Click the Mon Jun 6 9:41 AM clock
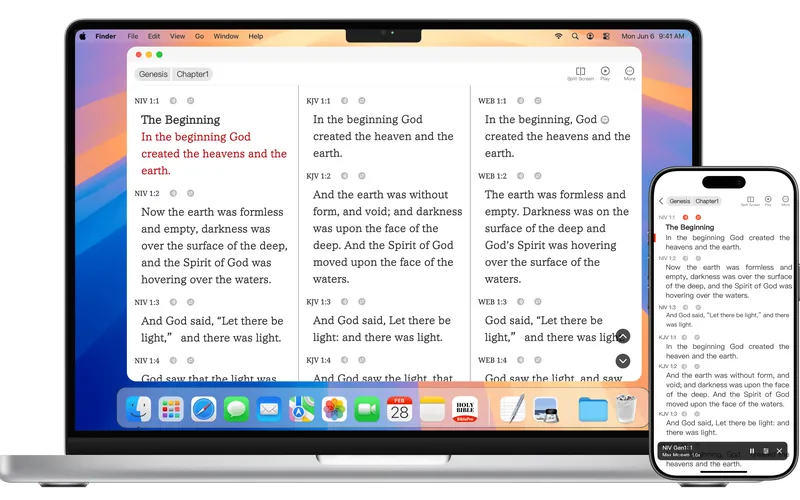This screenshot has width=800, height=500. [x=653, y=36]
